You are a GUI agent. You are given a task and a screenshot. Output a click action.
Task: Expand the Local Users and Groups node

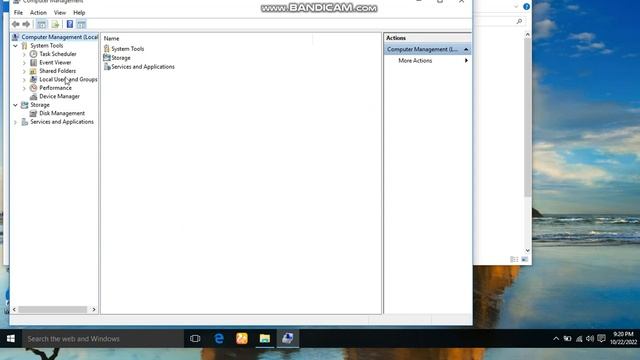(x=24, y=80)
